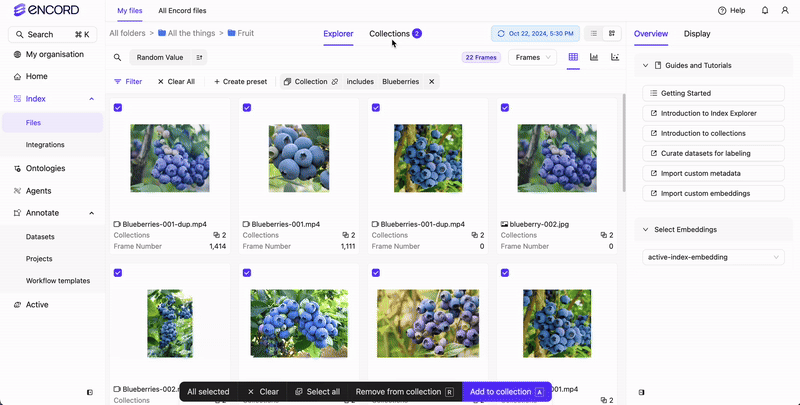Click the Fruit folder breadcrumb
Image resolution: width=800 pixels, height=405 pixels.
click(x=241, y=33)
